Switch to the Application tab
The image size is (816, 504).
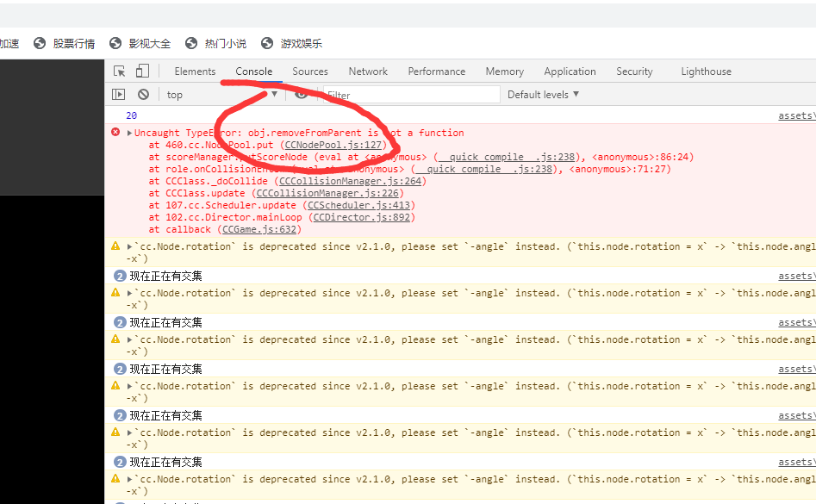pos(570,72)
